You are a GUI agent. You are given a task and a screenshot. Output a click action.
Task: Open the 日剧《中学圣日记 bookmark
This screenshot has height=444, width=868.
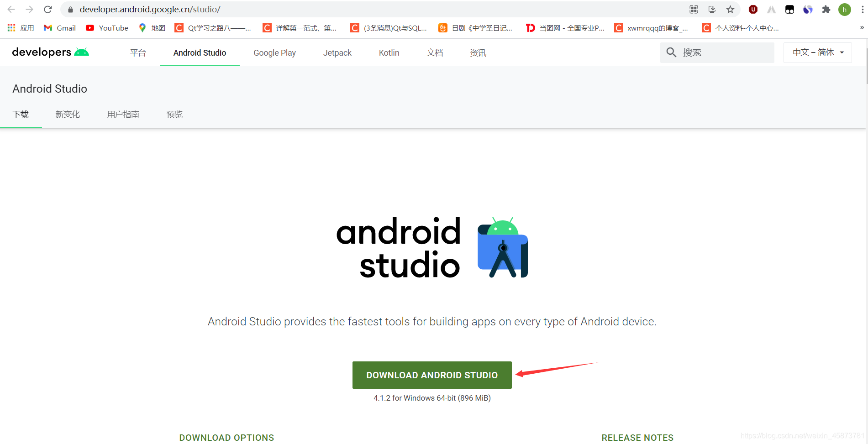pyautogui.click(x=476, y=28)
